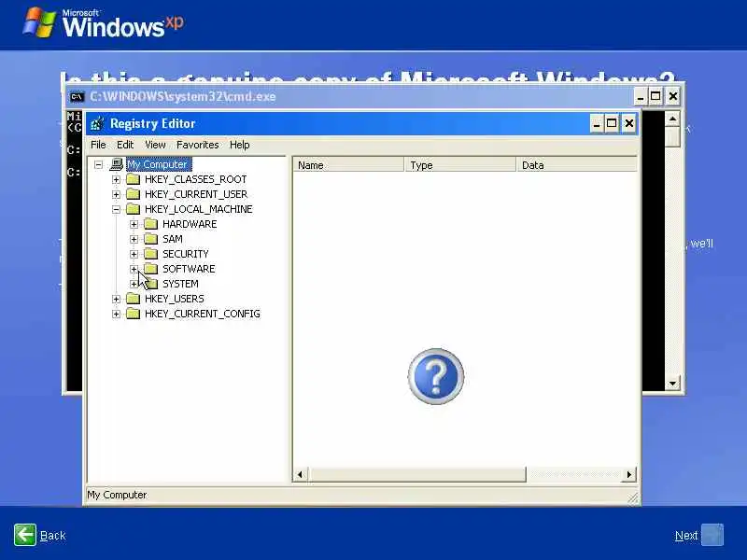Expand the HKEY_CLASSES_ROOT key
The image size is (747, 560).
pyautogui.click(x=116, y=179)
